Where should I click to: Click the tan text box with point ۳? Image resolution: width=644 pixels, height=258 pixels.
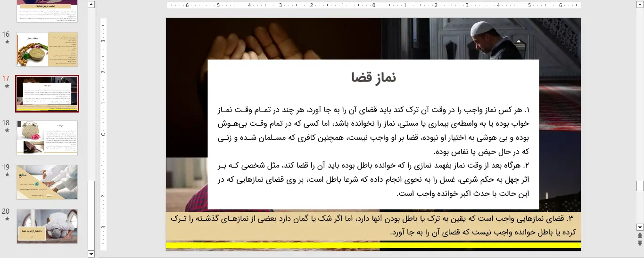coord(373,225)
